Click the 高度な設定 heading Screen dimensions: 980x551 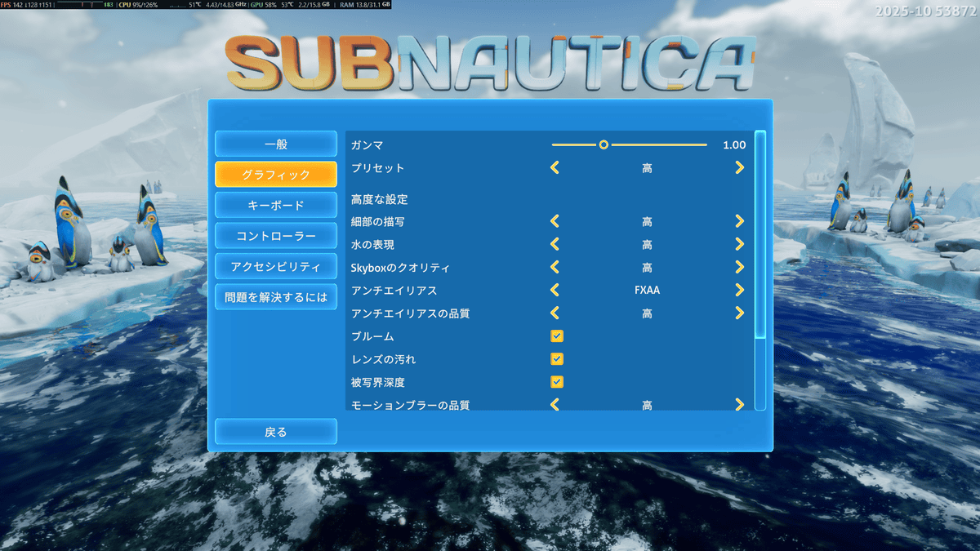(x=379, y=199)
